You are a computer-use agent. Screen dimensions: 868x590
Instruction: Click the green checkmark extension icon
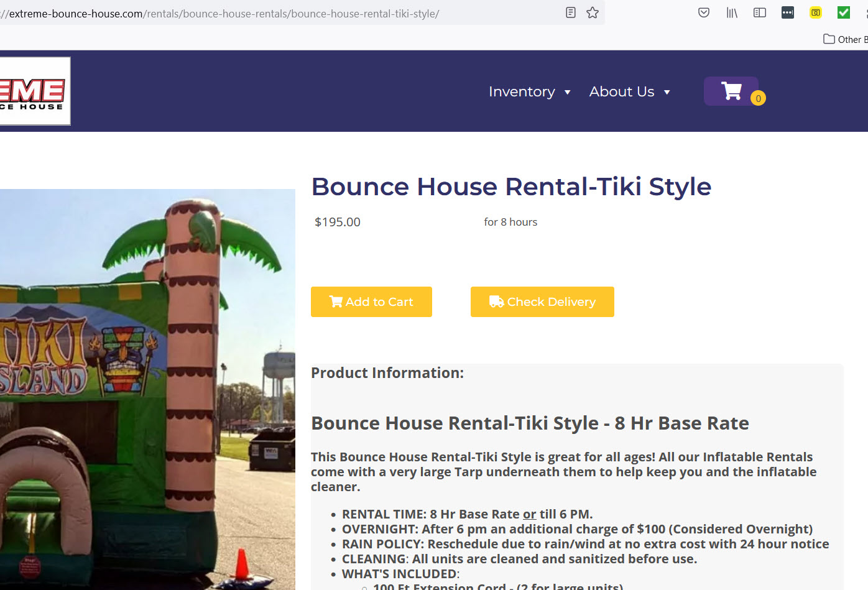[x=844, y=12]
